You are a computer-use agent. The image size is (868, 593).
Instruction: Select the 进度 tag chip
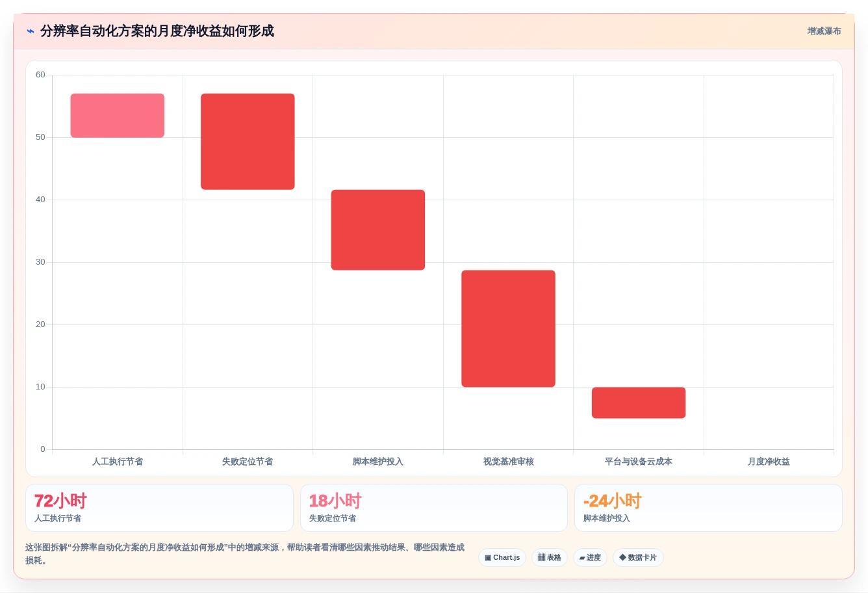coord(590,558)
